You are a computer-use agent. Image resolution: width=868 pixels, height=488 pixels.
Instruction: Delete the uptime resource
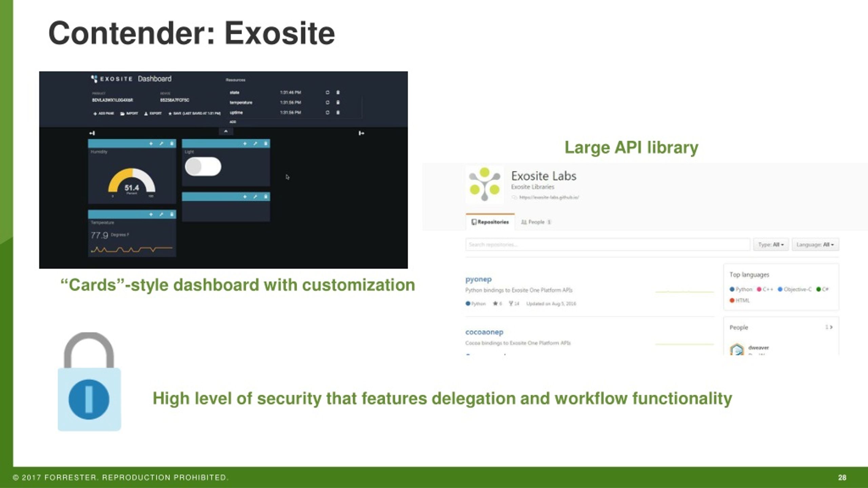[x=338, y=113]
